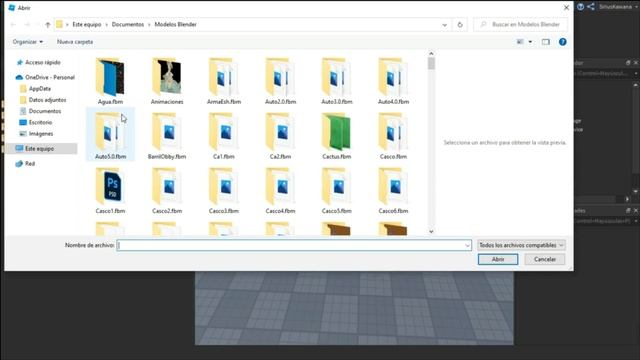Viewport: 640px width, 360px height.
Task: Open Todos los archivos compatibles filter
Action: 521,245
